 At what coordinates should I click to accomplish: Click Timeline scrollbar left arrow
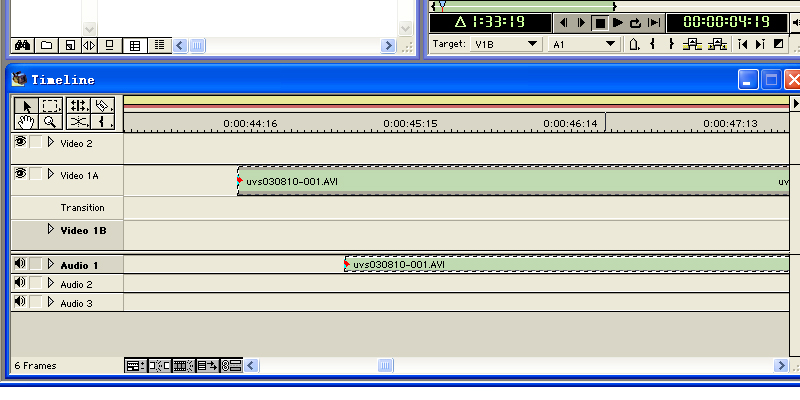pyautogui.click(x=252, y=365)
